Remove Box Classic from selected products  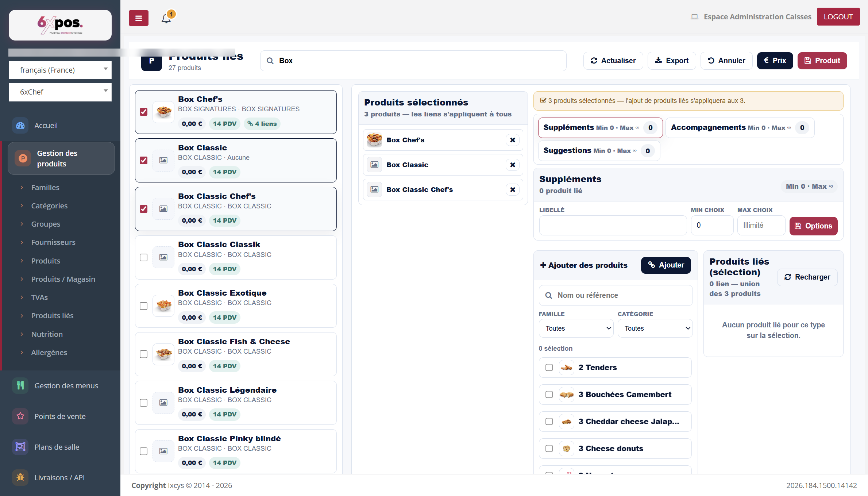click(x=513, y=165)
